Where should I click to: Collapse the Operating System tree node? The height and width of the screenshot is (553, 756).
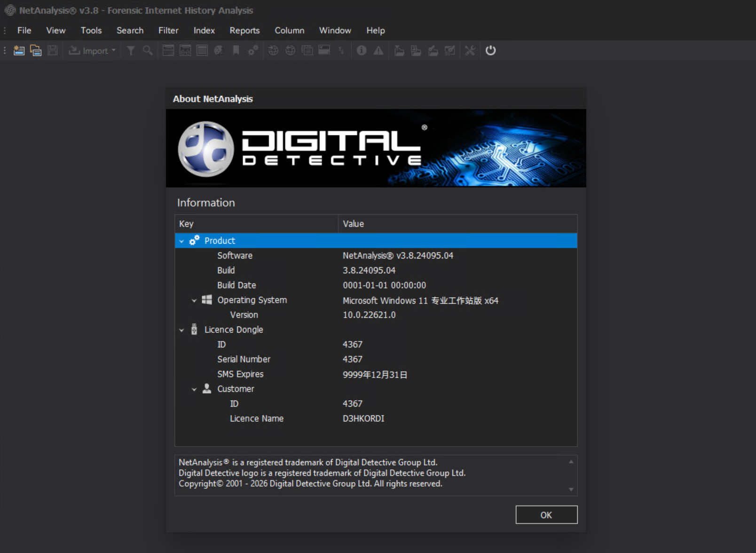coord(194,300)
